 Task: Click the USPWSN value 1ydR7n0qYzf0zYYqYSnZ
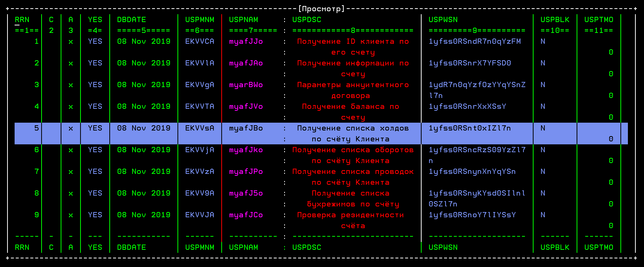[477, 85]
